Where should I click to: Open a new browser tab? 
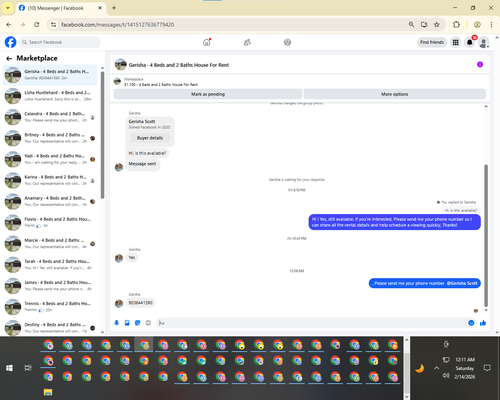(114, 8)
